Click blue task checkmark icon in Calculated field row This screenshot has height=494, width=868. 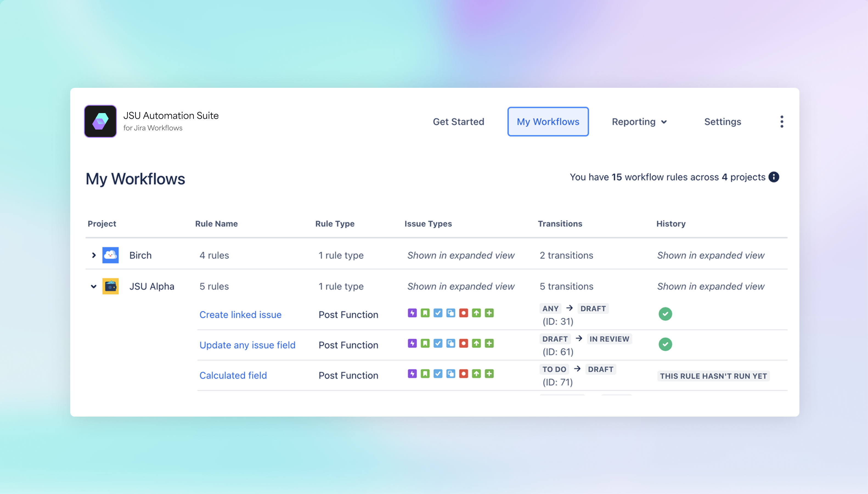pos(438,374)
